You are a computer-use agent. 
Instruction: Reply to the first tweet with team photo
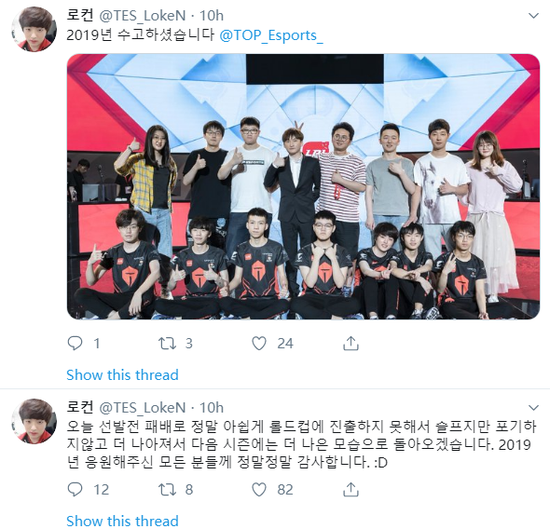(x=75, y=343)
